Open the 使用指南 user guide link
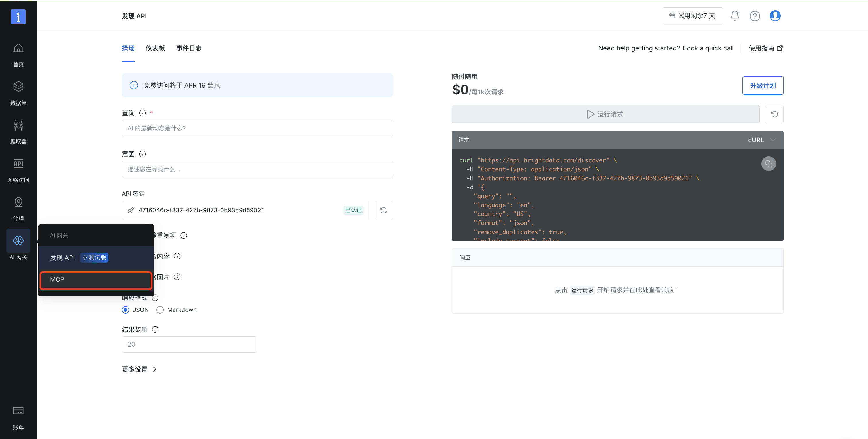868x439 pixels. pyautogui.click(x=765, y=48)
